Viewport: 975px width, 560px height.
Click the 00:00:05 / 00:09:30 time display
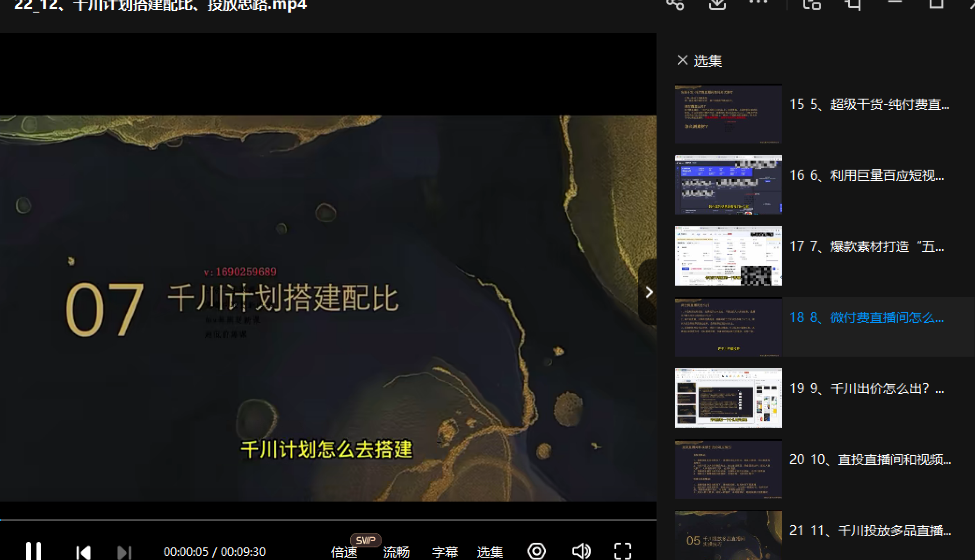click(x=215, y=552)
